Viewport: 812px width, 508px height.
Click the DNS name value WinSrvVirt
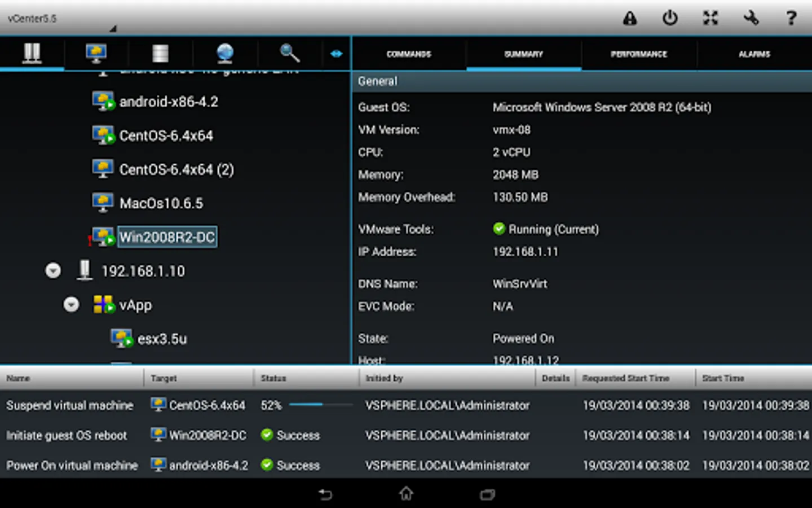coord(520,283)
